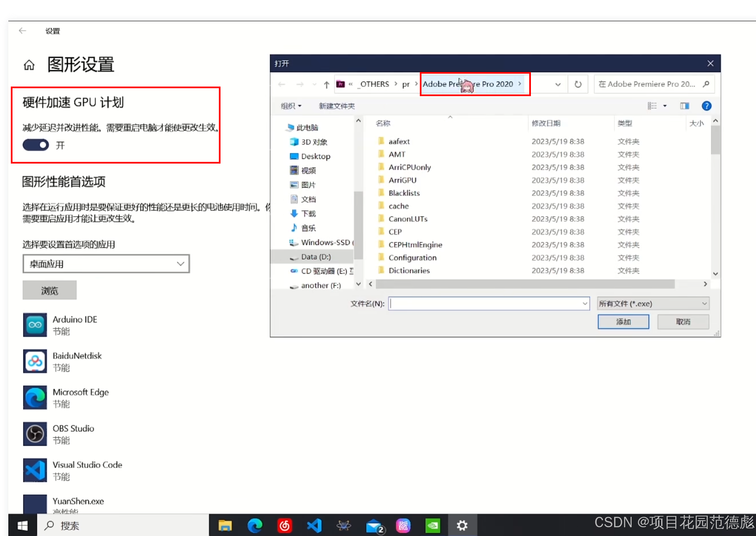Sort by 大小 column header
The height and width of the screenshot is (536, 756).
pyautogui.click(x=697, y=123)
